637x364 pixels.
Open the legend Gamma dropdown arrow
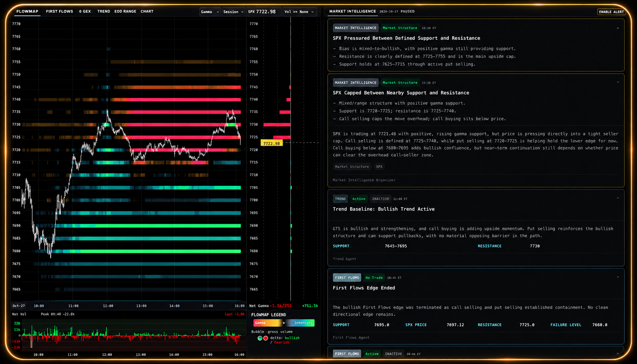(284, 323)
